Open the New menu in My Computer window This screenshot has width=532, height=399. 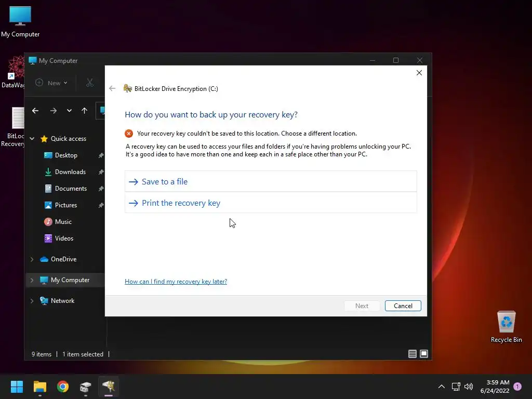pyautogui.click(x=51, y=83)
